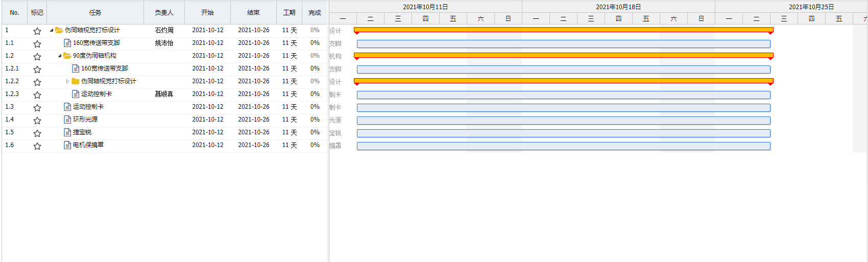
Task: Expand the row 1.2.2 subfolder
Action: (x=67, y=81)
